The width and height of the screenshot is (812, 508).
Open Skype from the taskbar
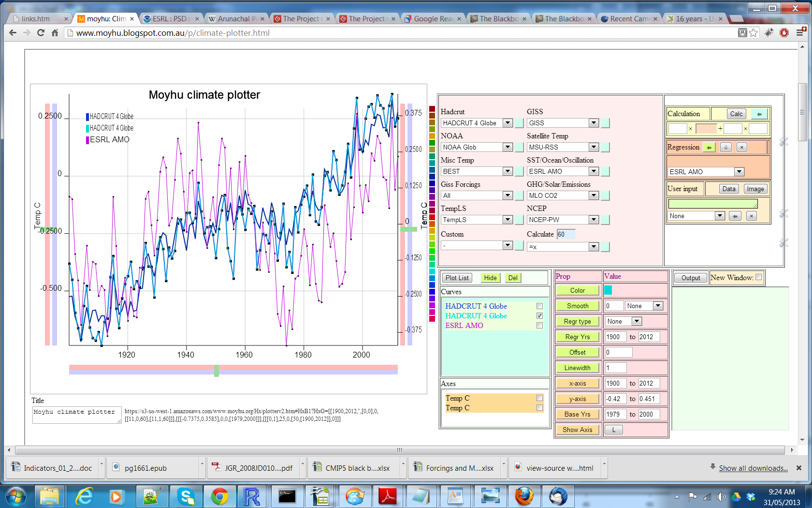coord(186,496)
